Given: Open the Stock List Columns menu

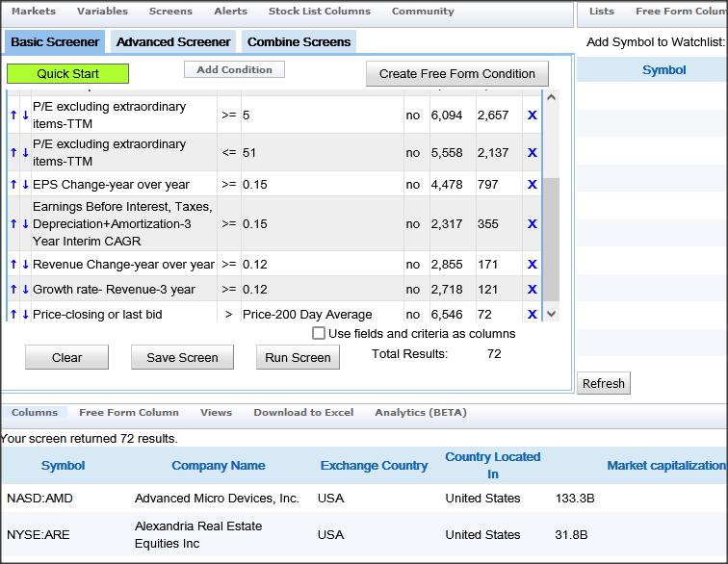Looking at the screenshot, I should tap(319, 12).
